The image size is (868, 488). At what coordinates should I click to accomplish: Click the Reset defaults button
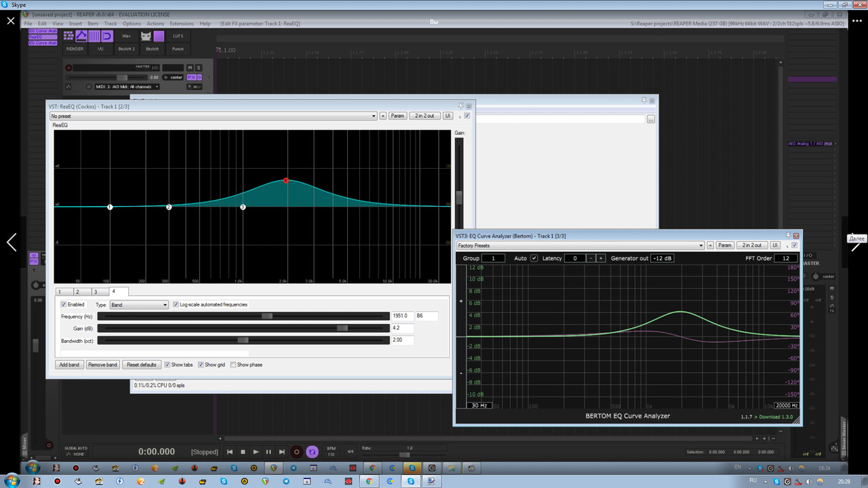[142, 365]
